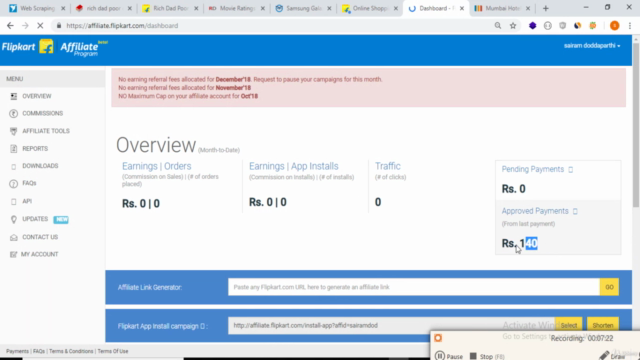The image size is (640, 360).
Task: Click the Affiliate Link Generator URL field
Action: click(x=414, y=287)
